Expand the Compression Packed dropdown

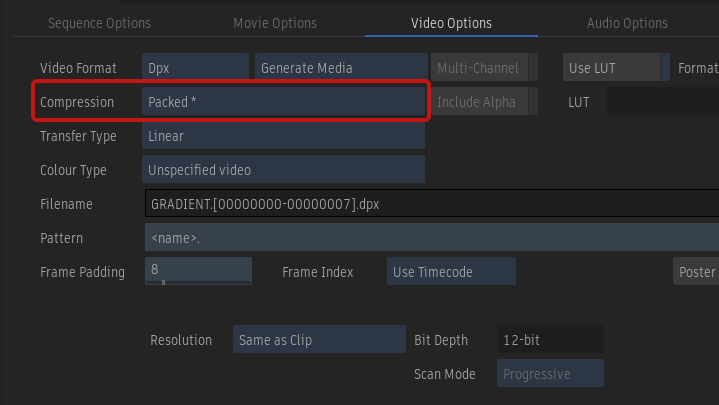[x=285, y=102]
